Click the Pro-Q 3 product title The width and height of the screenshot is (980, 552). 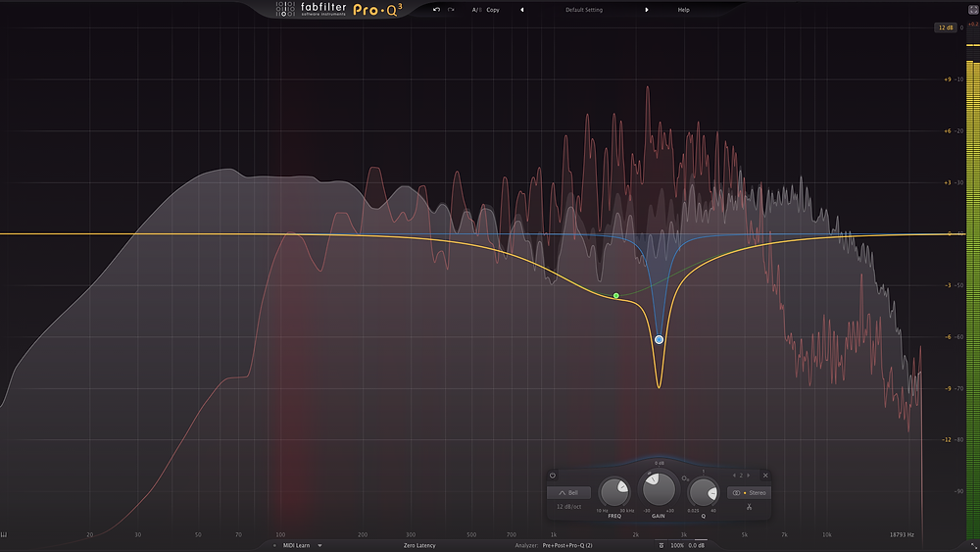coord(377,10)
